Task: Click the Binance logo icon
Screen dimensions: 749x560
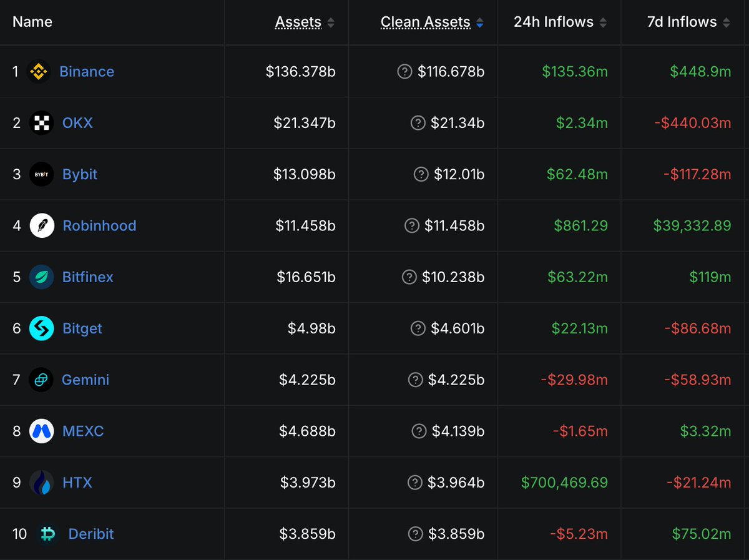Action: point(40,72)
